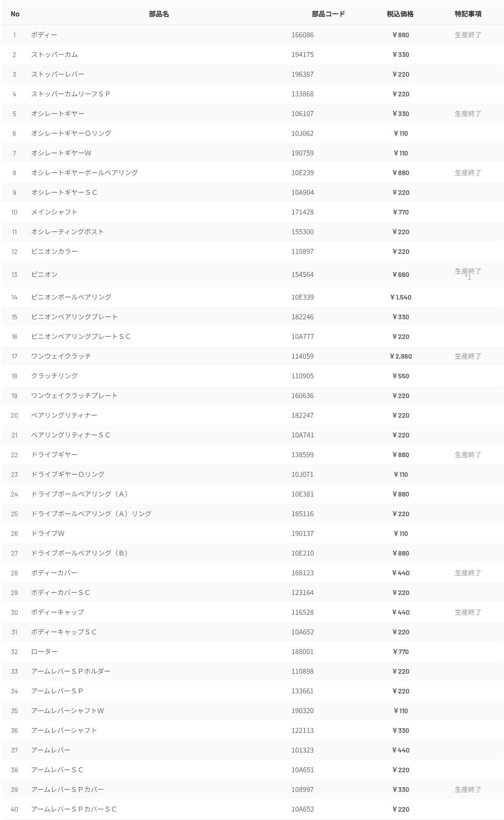Click the ストッパーカムリーフＳＰ part name

click(x=70, y=94)
